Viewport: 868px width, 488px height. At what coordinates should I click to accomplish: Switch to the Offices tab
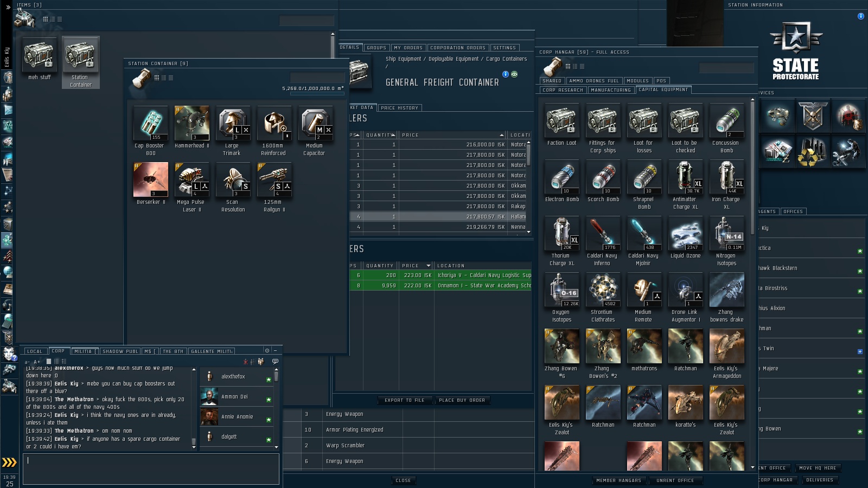pos(793,211)
